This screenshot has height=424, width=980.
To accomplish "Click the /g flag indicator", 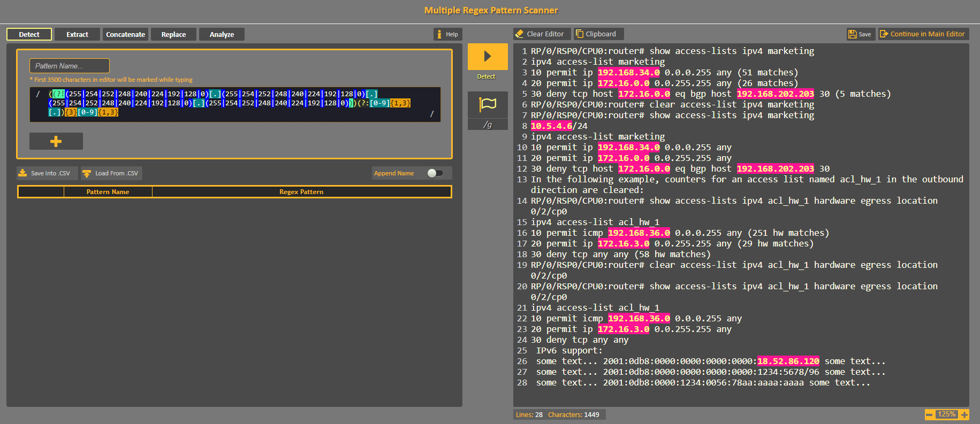I will [x=488, y=125].
